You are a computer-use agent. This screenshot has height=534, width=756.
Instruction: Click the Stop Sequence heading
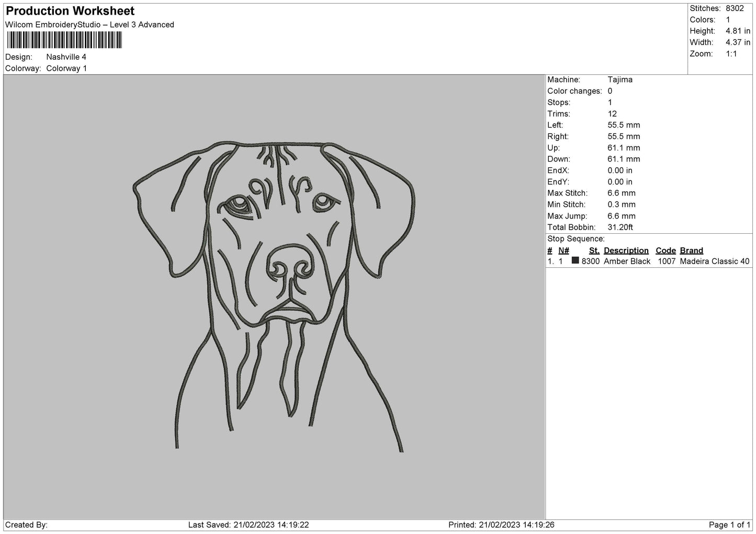pyautogui.click(x=576, y=239)
